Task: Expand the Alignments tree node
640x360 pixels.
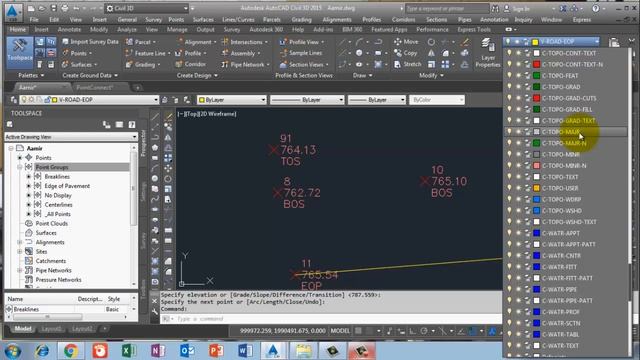Action: [20, 242]
